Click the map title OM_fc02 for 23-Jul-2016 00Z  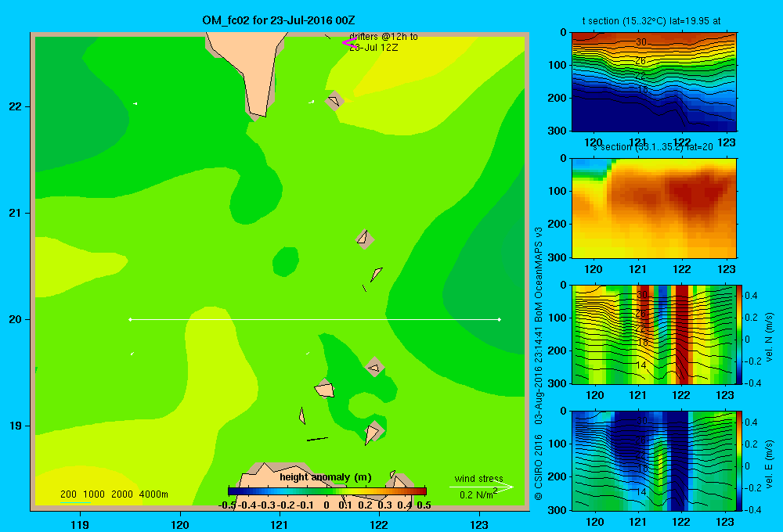(x=279, y=20)
